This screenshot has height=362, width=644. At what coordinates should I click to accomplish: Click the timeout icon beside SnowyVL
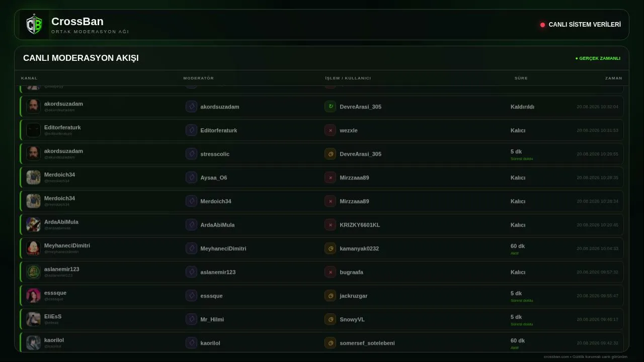click(330, 319)
